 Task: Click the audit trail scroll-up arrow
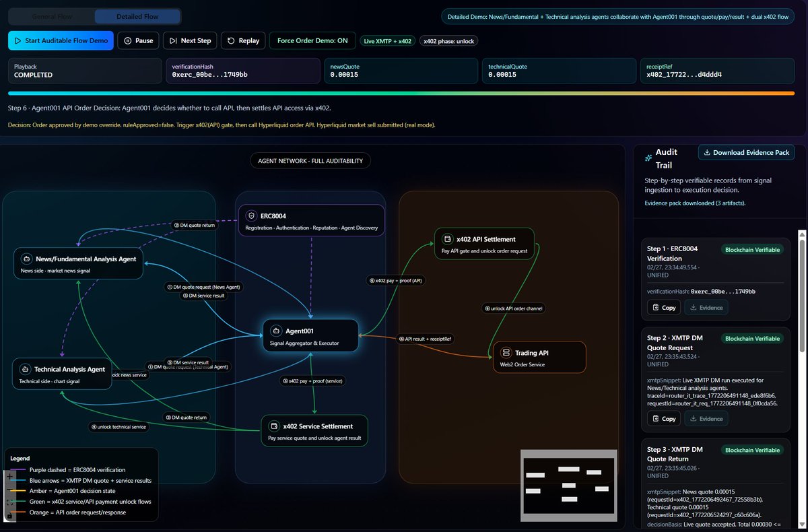(x=802, y=234)
